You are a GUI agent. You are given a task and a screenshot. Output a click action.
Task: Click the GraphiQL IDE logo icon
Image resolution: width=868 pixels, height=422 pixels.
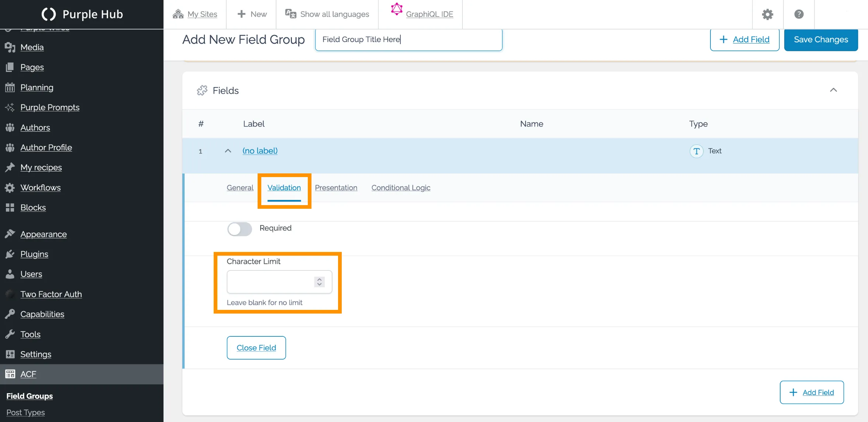(397, 9)
